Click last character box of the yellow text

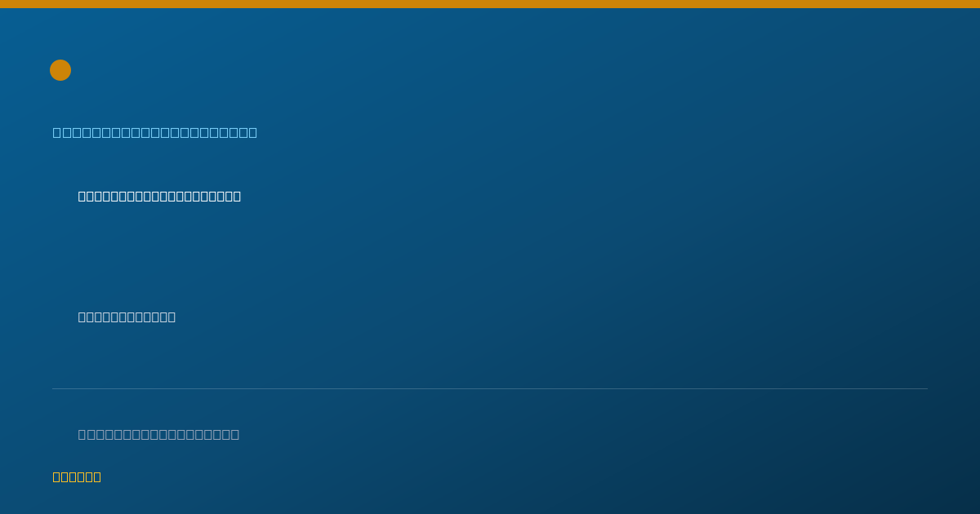97,476
